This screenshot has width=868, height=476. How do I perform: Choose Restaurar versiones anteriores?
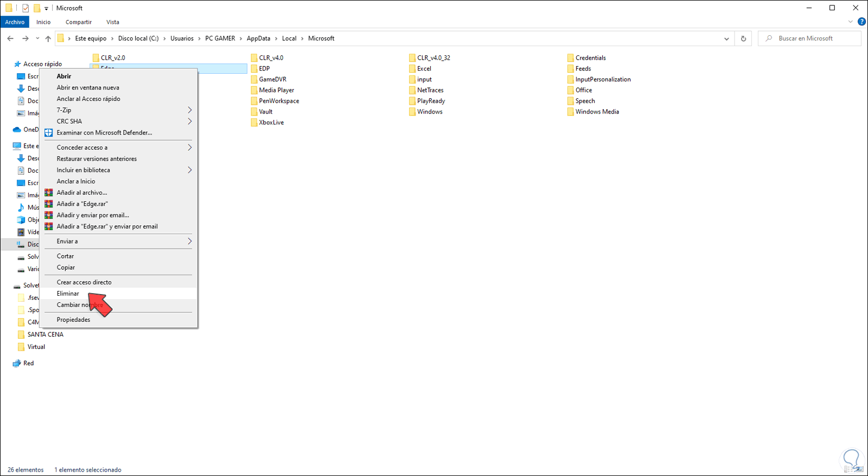click(118, 159)
